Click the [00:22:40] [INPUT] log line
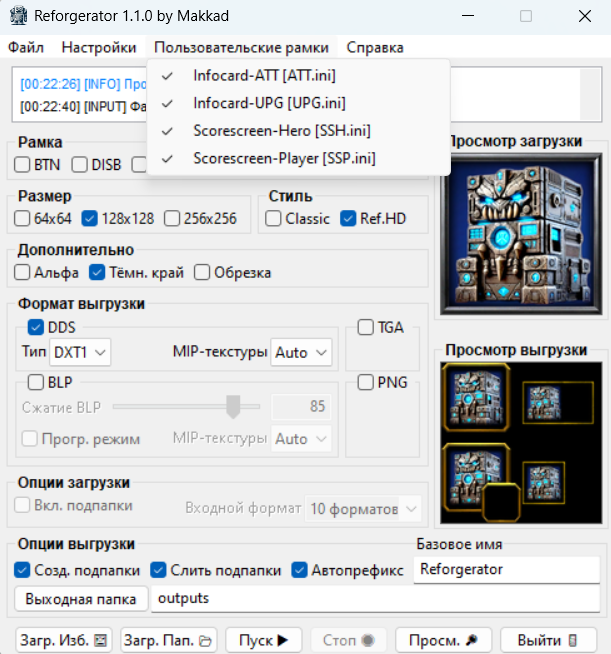 83,107
